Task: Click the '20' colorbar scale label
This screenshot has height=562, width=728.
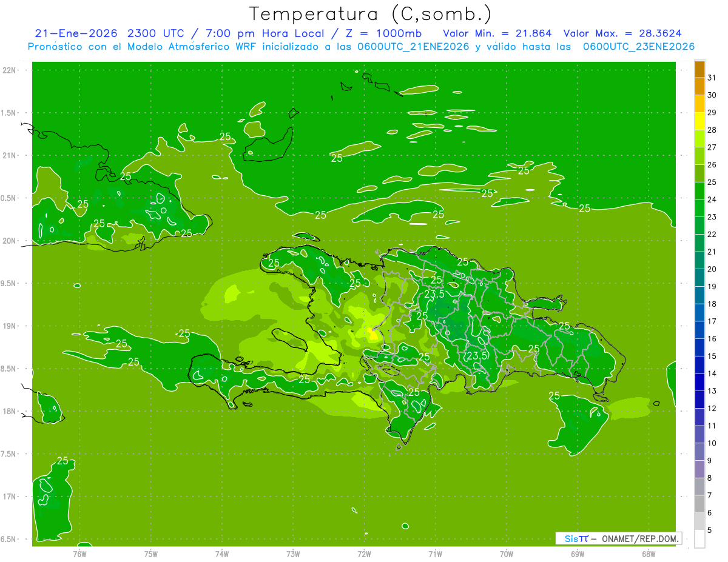Action: (712, 269)
